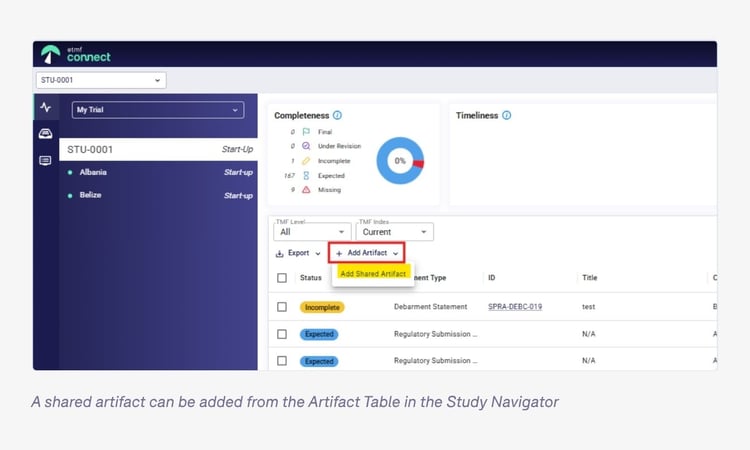Click the Missing warning triangle icon
This screenshot has width=750, height=450.
point(306,190)
